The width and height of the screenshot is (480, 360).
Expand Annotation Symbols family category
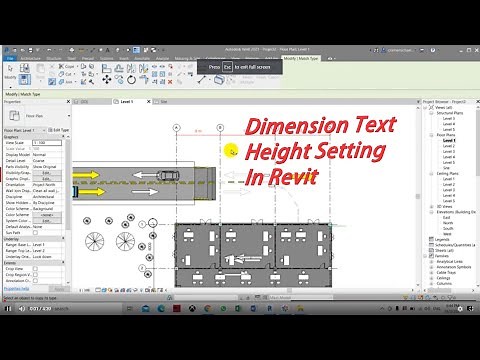pos(431,267)
